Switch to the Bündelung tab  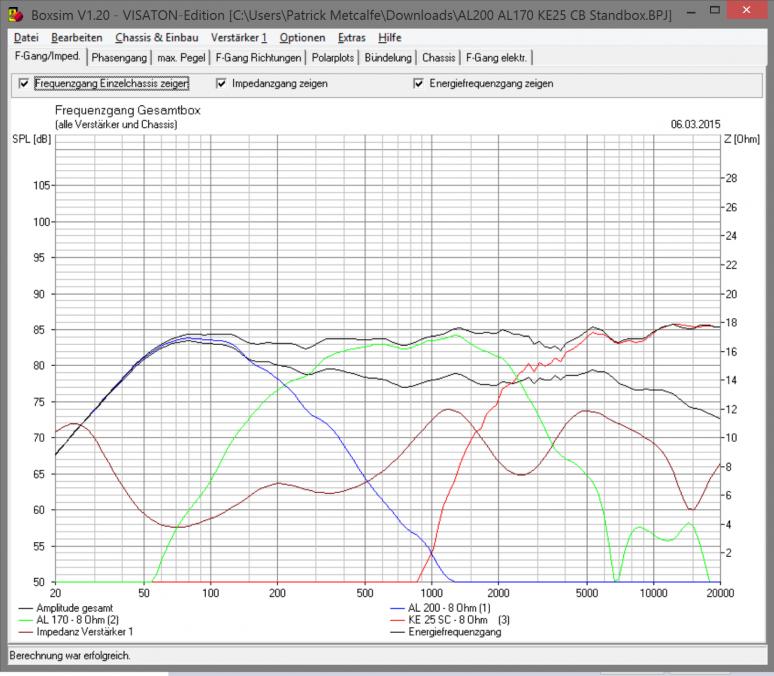[x=388, y=58]
